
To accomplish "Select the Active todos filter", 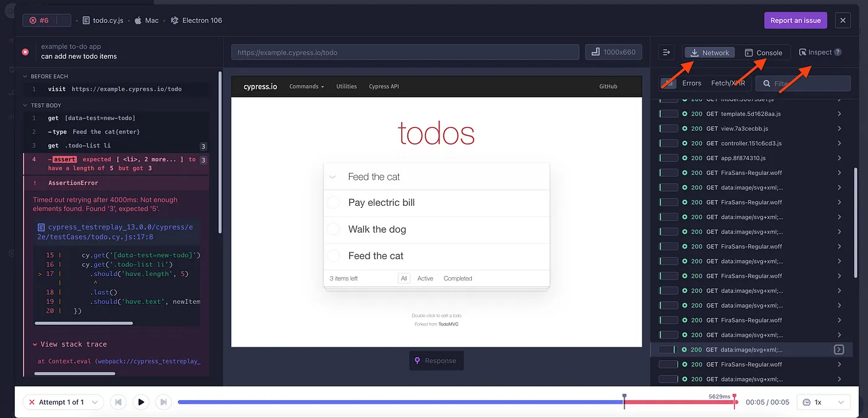I will (x=425, y=278).
